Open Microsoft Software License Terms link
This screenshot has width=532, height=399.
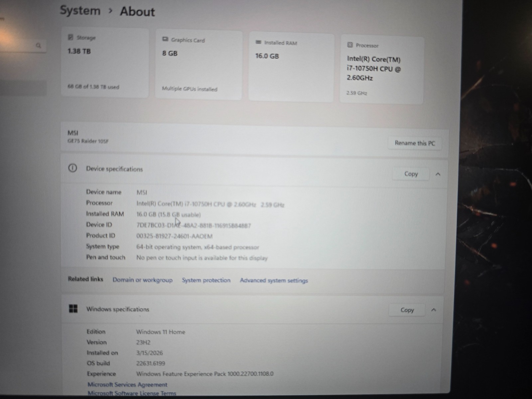[132, 393]
